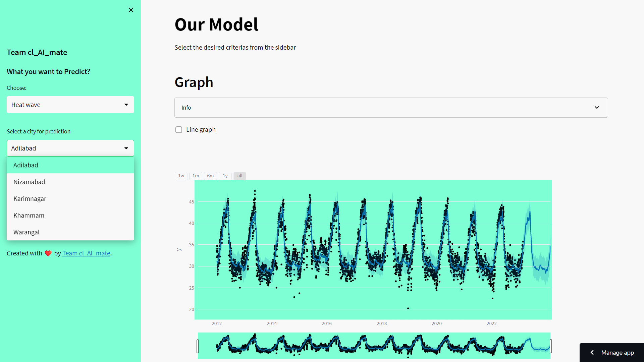Expand the Info section
Viewport: 644px width, 362px height.
(x=391, y=108)
